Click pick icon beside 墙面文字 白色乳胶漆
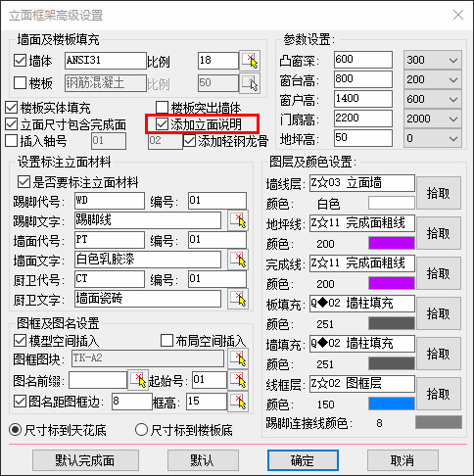 coord(238,260)
